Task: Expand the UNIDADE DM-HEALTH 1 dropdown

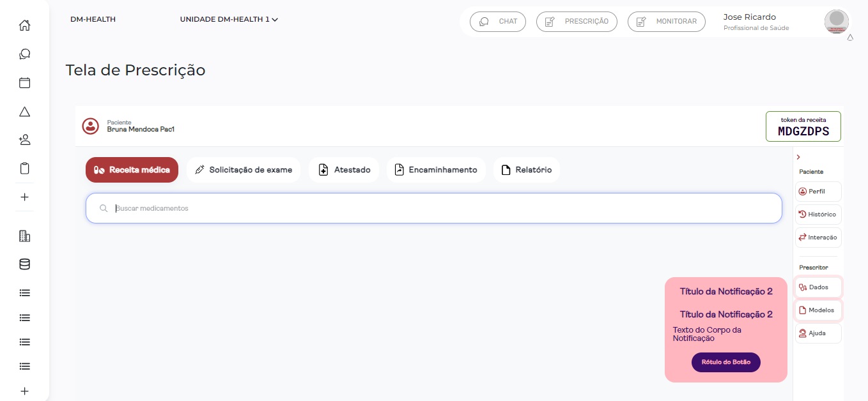Action: point(229,20)
